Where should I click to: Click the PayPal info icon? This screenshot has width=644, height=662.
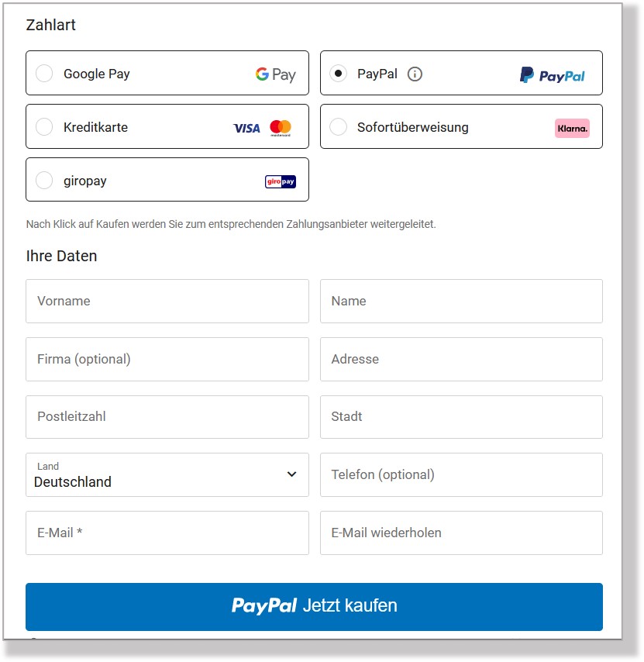415,74
